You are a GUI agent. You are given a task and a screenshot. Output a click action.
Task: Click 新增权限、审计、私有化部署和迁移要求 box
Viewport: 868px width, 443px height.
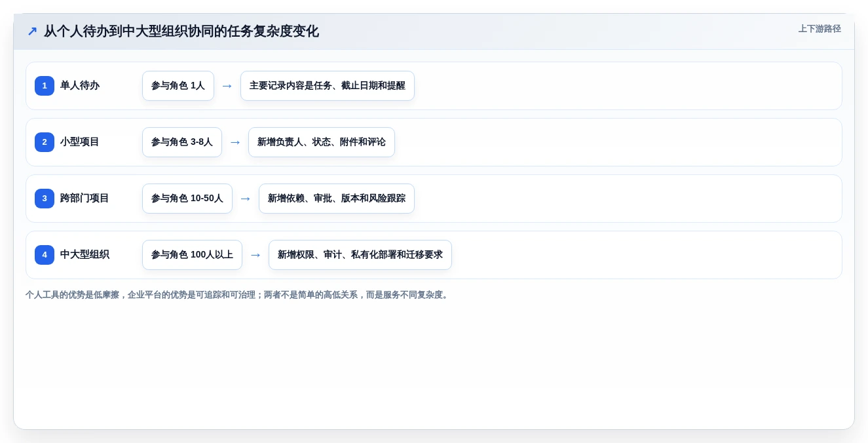tap(360, 255)
